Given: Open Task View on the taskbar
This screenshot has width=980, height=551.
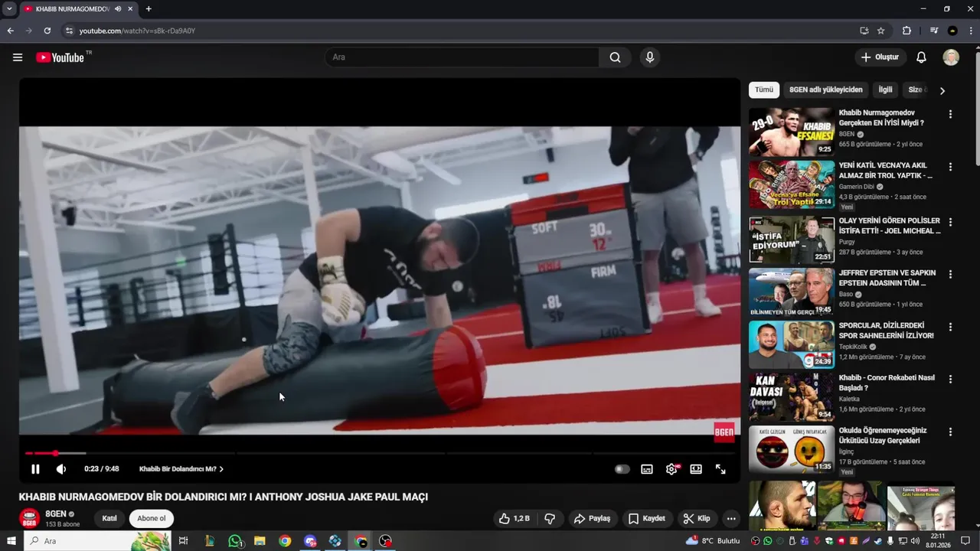Looking at the screenshot, I should tap(184, 541).
